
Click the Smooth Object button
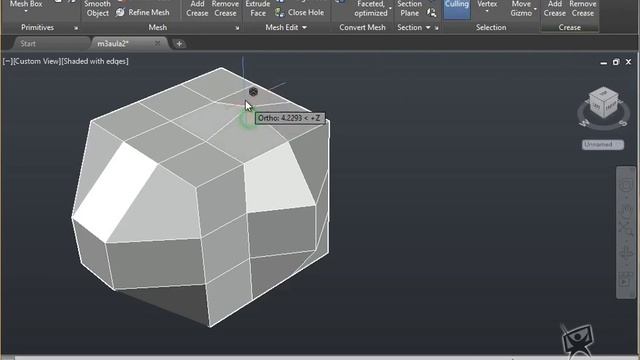click(x=98, y=9)
